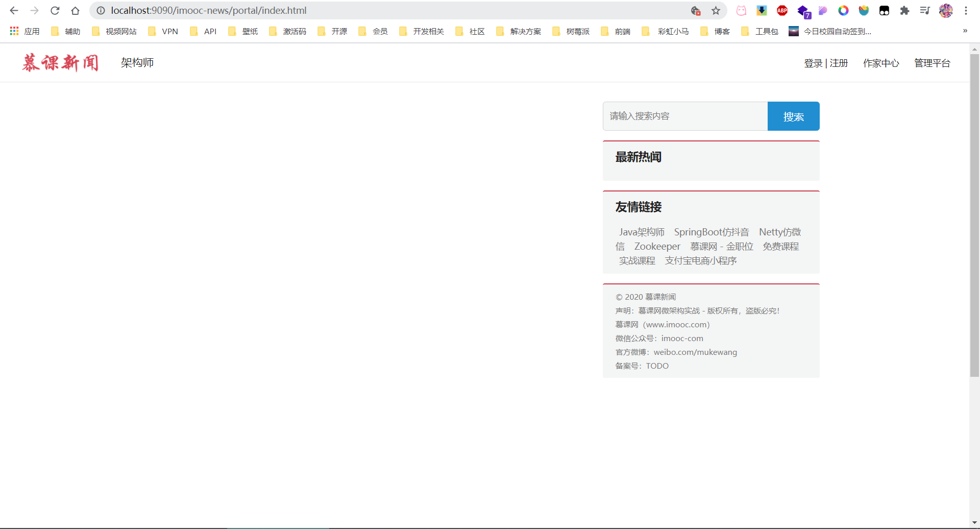
Task: Click the browser address bar URL
Action: (x=209, y=10)
